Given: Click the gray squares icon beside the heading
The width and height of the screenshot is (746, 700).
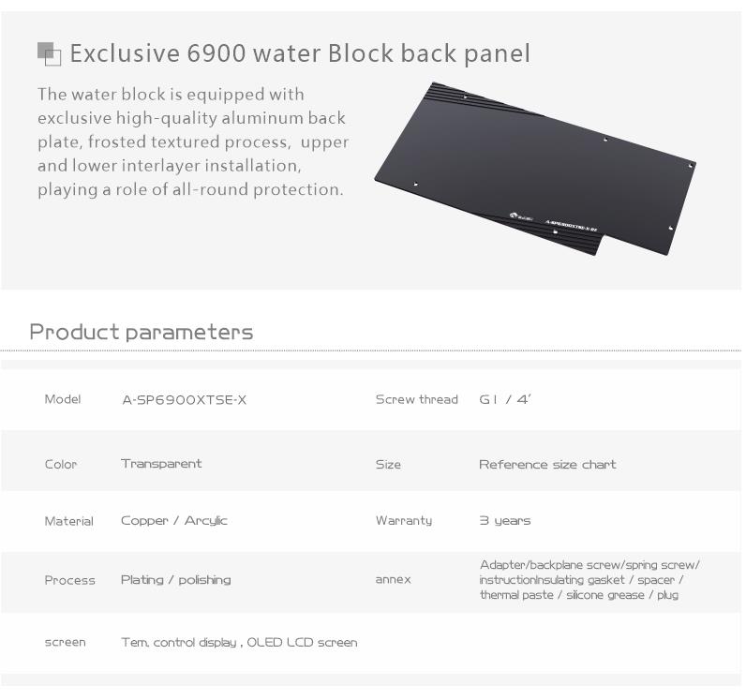Looking at the screenshot, I should coord(49,53).
